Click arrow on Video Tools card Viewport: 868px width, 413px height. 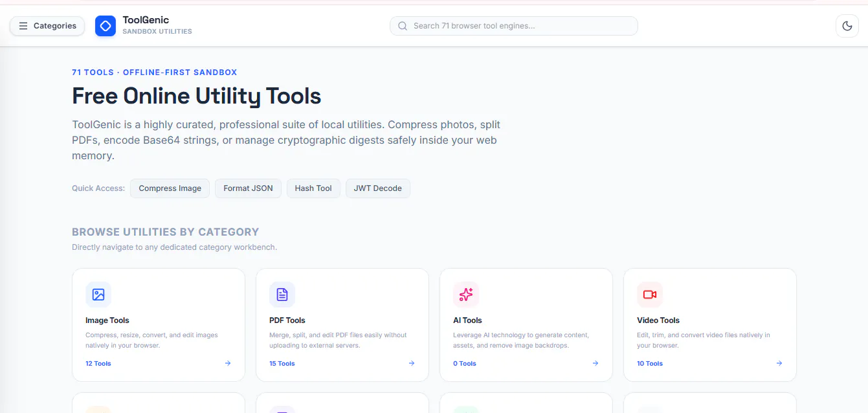point(779,363)
